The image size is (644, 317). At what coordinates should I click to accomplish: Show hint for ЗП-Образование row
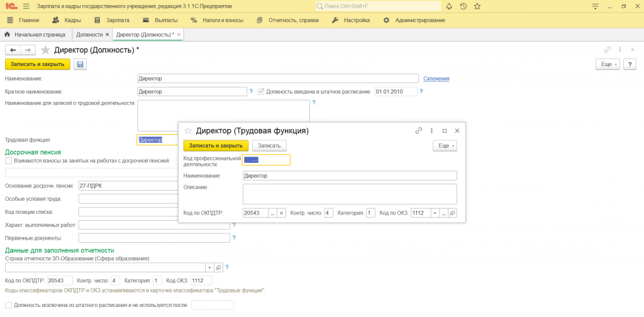click(x=226, y=267)
